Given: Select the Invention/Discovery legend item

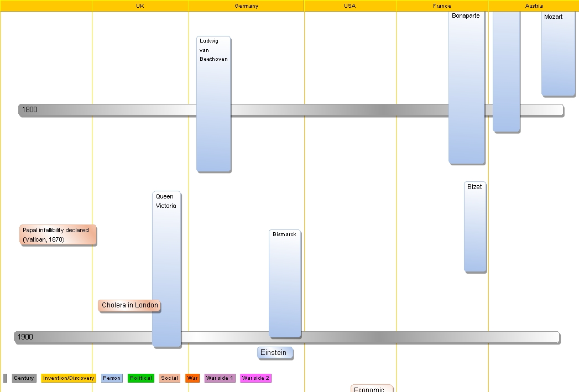Looking at the screenshot, I should point(68,378).
